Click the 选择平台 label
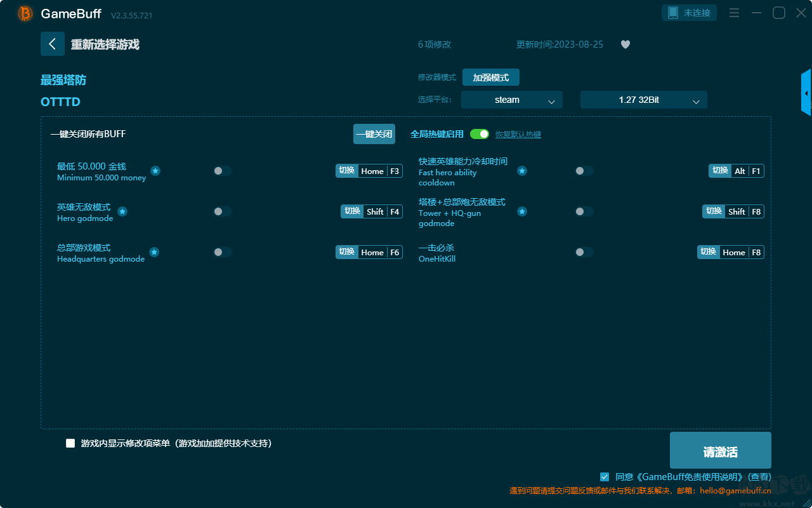The height and width of the screenshot is (508, 812). 435,100
